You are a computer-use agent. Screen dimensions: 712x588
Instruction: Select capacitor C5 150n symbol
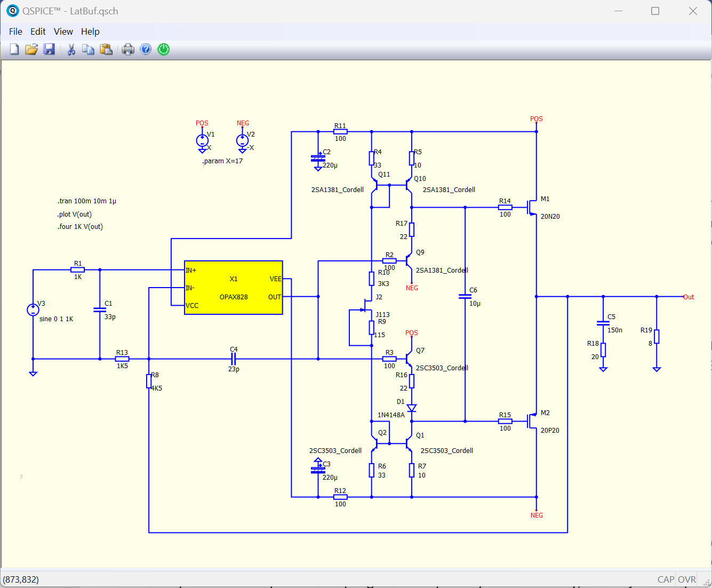pos(603,323)
